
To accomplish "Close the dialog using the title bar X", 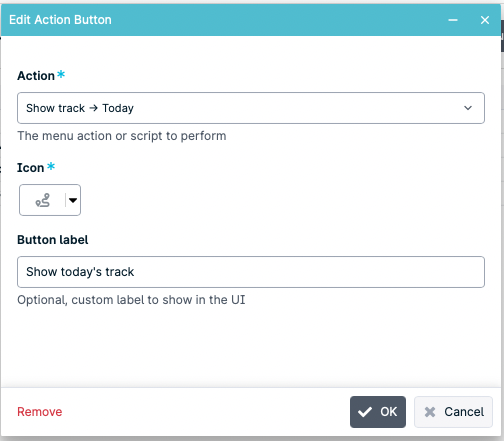I will tap(485, 20).
